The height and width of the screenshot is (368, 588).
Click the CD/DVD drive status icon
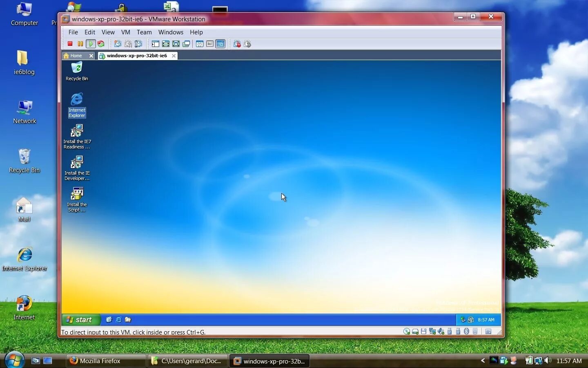coord(407,332)
